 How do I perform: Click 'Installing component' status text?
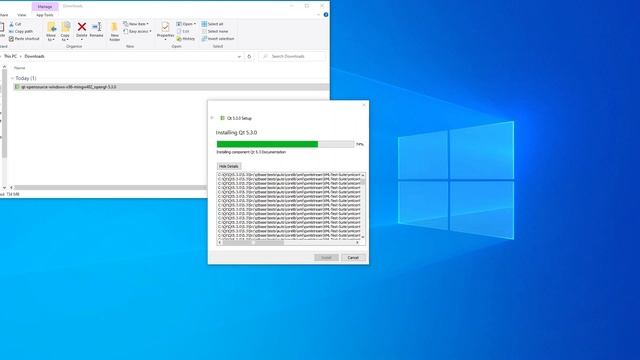point(251,152)
